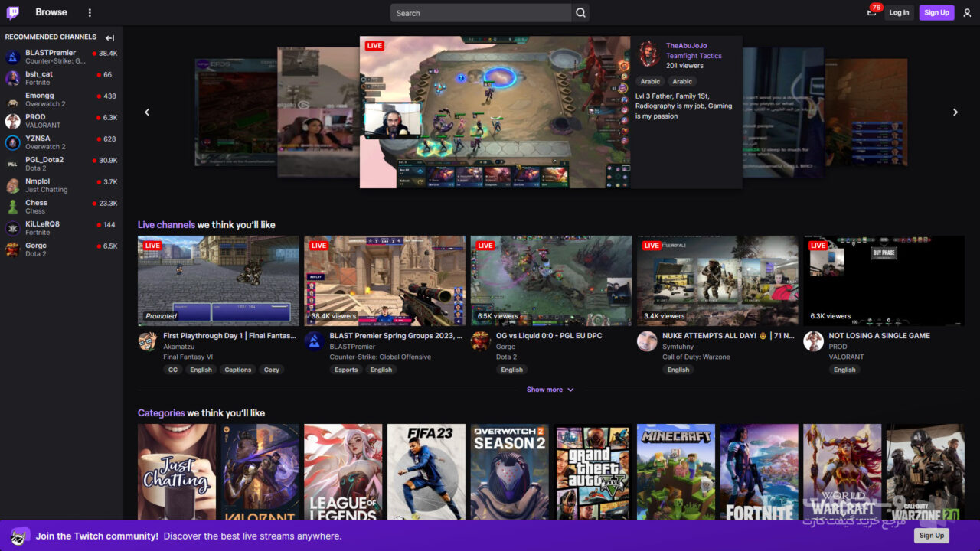
Task: Click Emongg channel avatar in sidebar
Action: (x=13, y=99)
